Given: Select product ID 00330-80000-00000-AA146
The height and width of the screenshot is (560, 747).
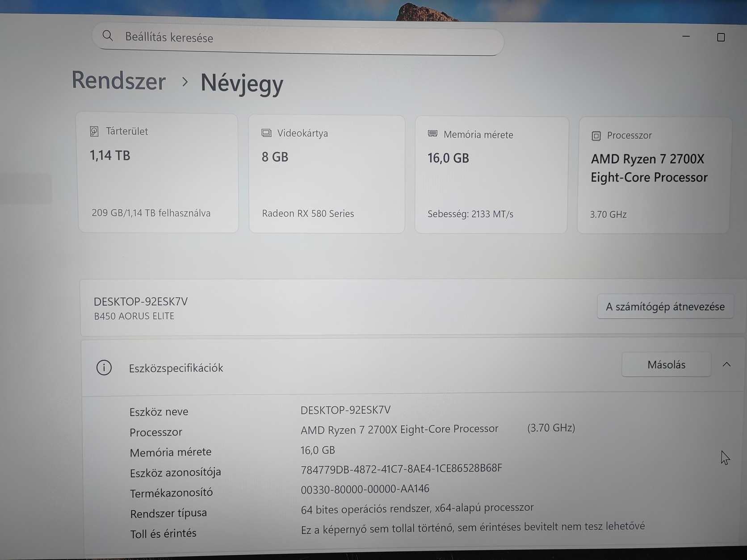Looking at the screenshot, I should coord(365,489).
